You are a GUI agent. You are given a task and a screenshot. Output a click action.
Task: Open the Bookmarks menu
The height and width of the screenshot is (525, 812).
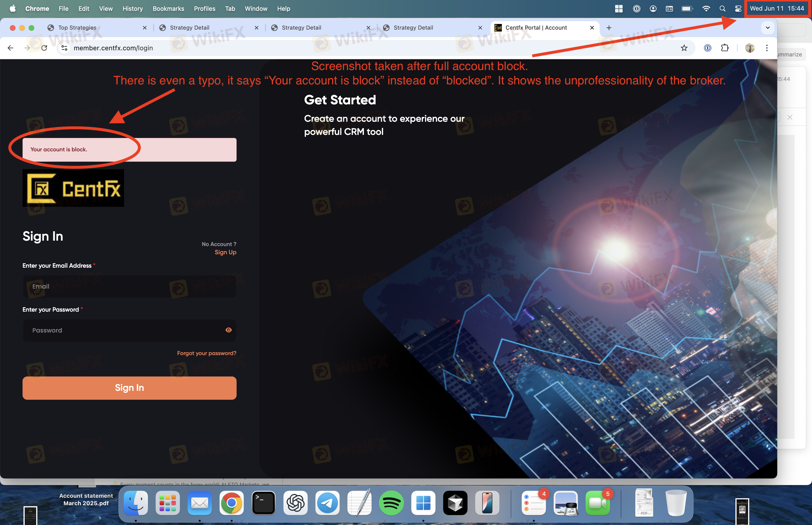point(168,8)
